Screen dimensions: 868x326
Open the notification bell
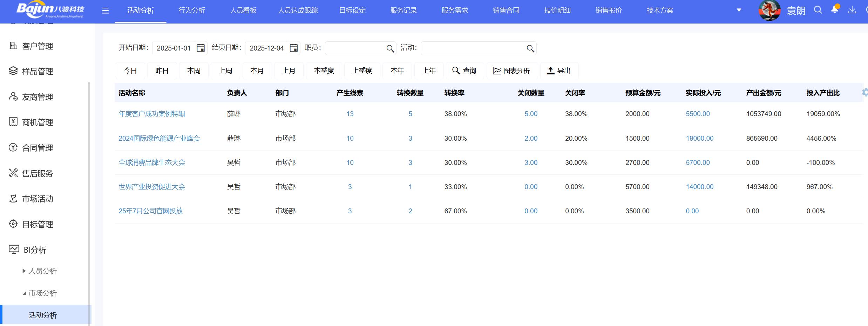[835, 10]
